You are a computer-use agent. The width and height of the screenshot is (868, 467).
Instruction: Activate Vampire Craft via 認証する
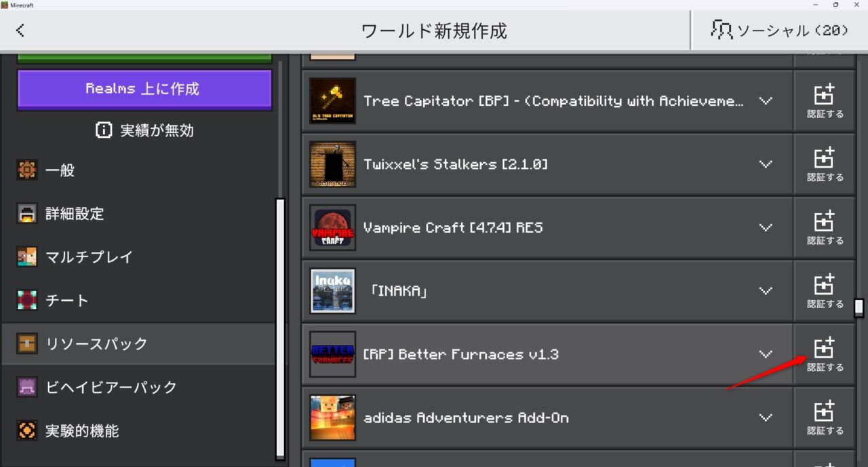click(825, 227)
